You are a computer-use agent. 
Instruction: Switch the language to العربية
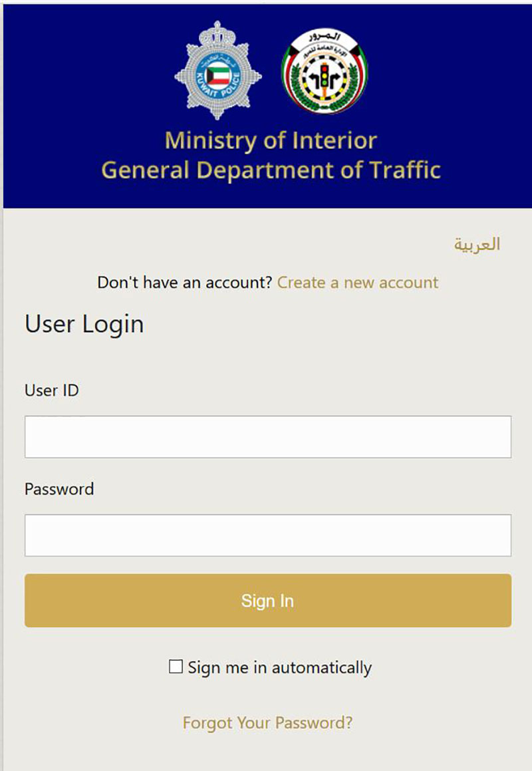click(x=476, y=244)
